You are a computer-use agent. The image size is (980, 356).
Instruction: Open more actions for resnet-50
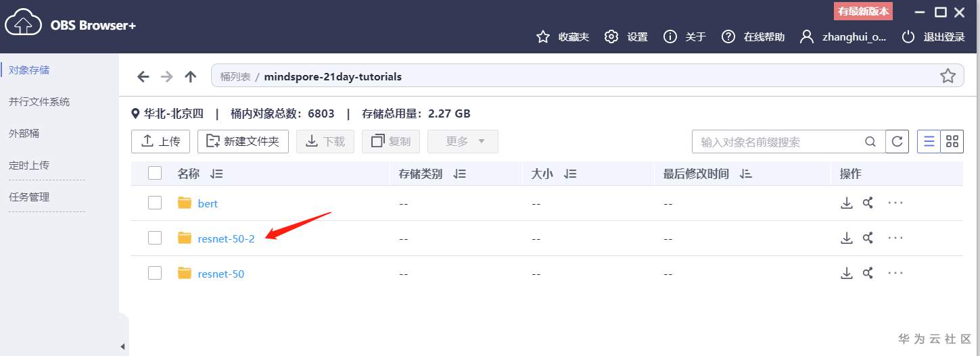pos(895,273)
